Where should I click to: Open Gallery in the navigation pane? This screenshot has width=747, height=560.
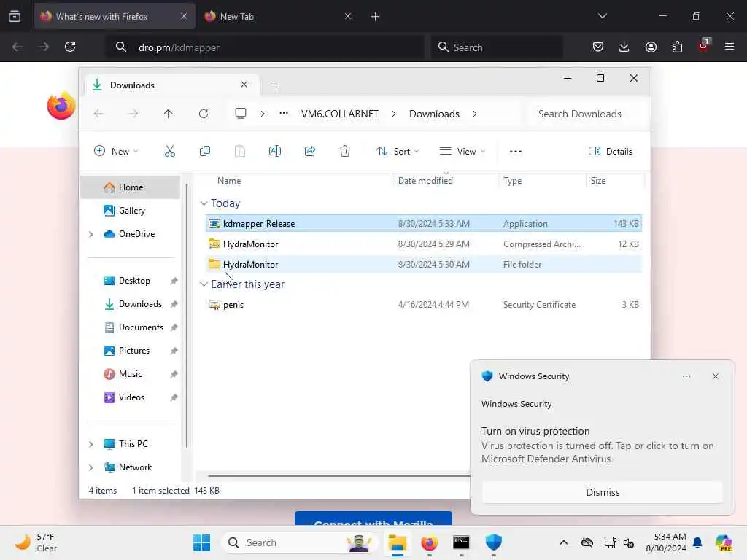click(x=131, y=211)
